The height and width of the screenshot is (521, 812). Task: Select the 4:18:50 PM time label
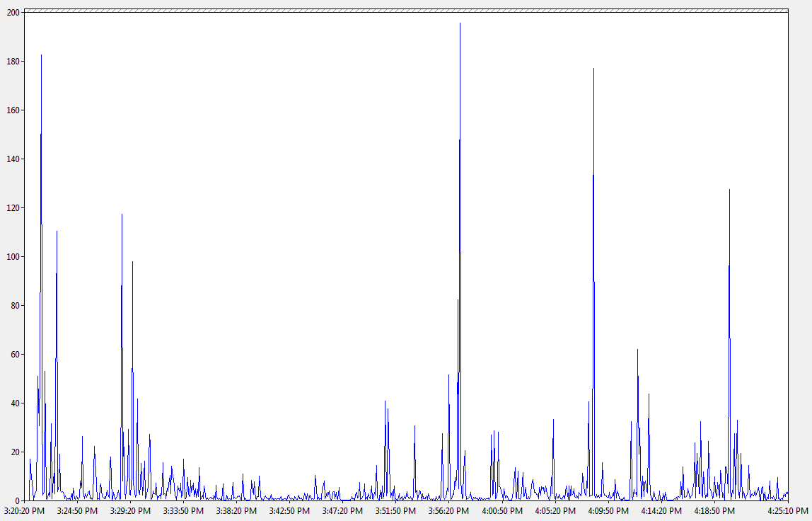(x=714, y=510)
